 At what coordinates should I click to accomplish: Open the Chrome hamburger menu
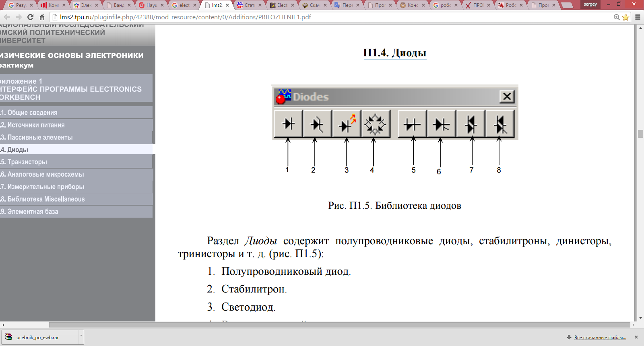(638, 17)
